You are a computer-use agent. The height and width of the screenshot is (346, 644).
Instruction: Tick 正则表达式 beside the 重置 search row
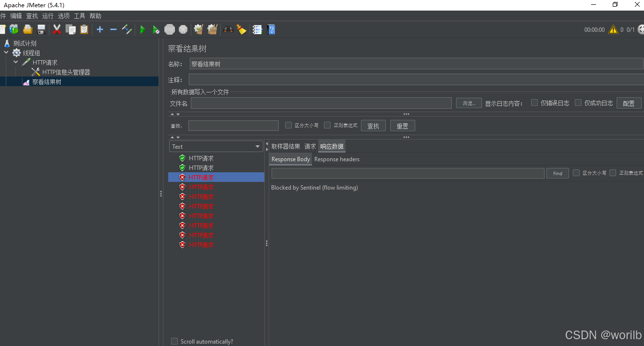[x=327, y=125]
